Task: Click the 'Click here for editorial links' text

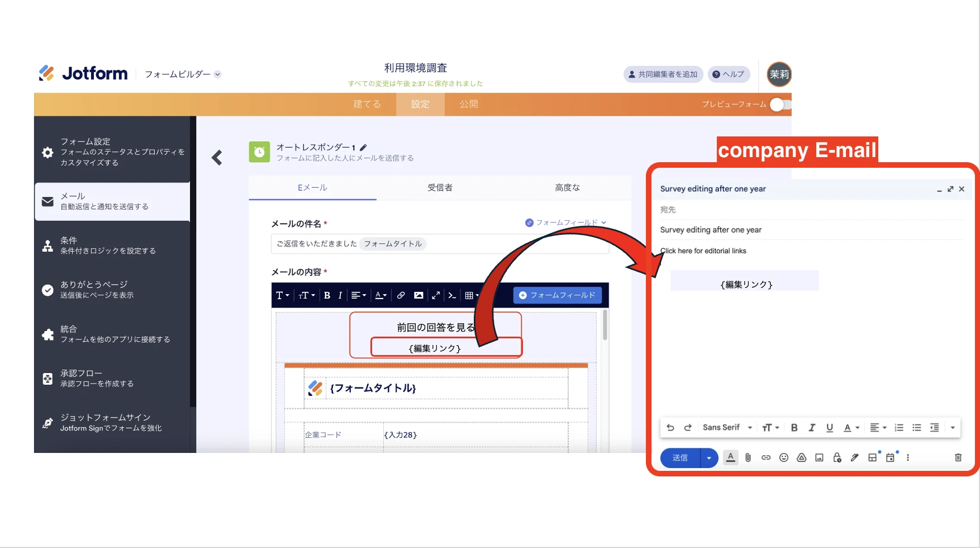Action: (703, 251)
